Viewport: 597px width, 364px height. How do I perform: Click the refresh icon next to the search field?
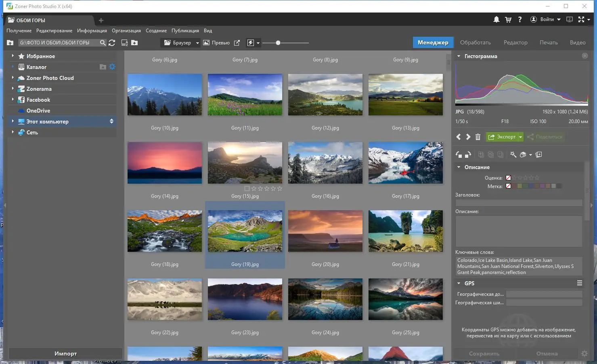[x=112, y=42]
